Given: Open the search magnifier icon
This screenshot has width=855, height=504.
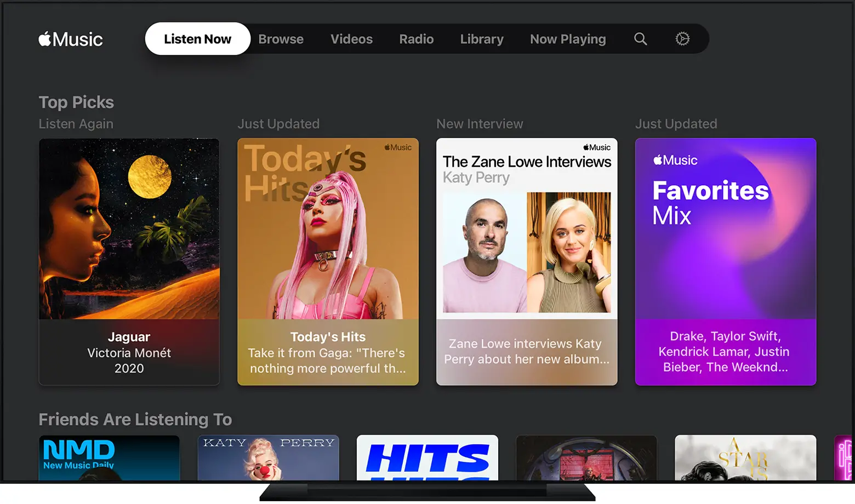Looking at the screenshot, I should pos(640,39).
